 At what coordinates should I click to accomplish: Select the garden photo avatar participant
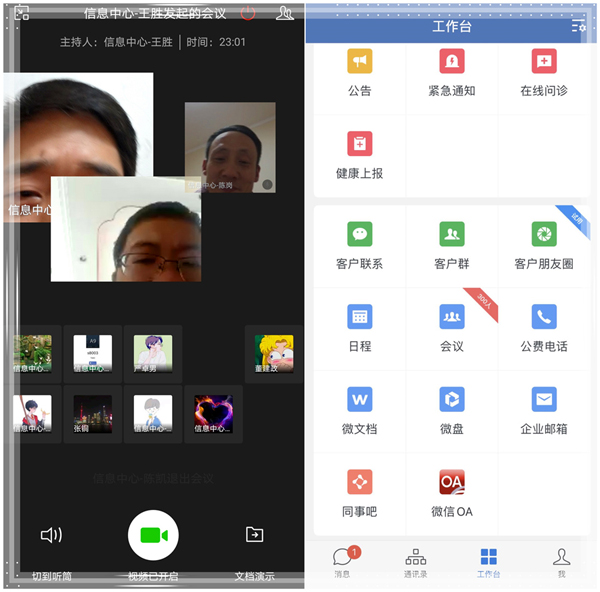point(32,354)
